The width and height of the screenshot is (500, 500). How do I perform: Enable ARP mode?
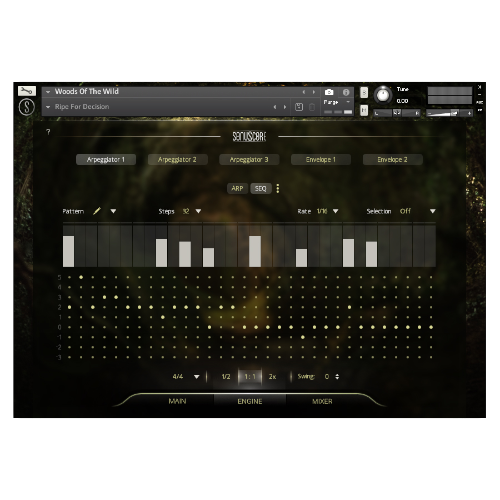(x=237, y=188)
